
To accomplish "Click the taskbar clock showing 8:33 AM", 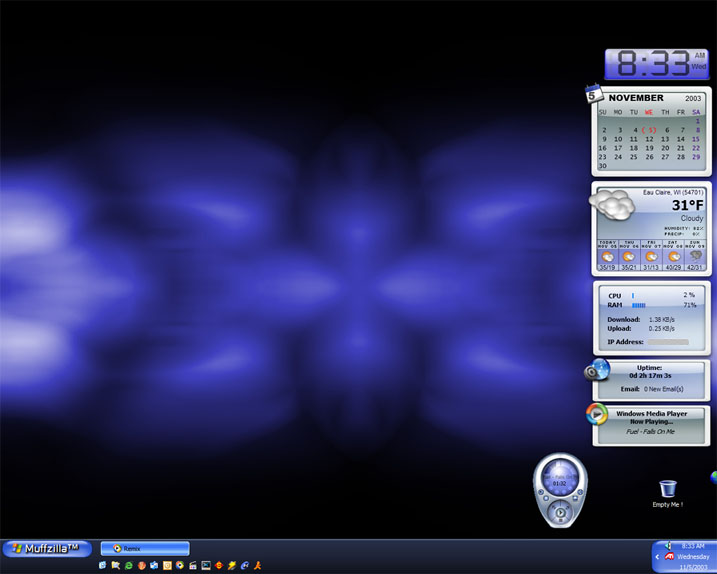I will (x=693, y=545).
